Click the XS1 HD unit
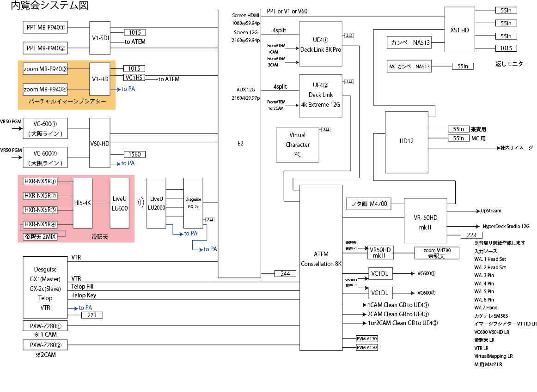The width and height of the screenshot is (537, 392). (x=459, y=29)
